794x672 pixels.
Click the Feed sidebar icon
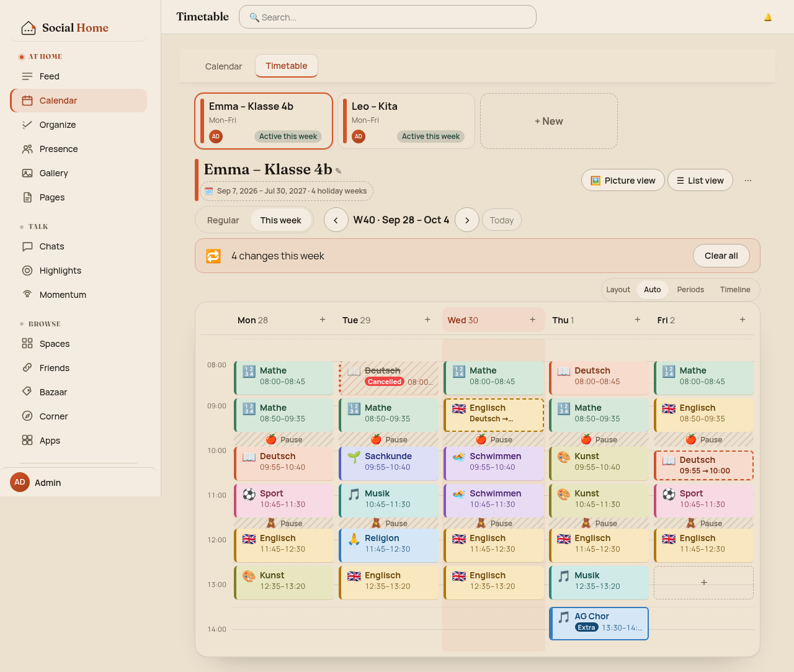point(27,76)
